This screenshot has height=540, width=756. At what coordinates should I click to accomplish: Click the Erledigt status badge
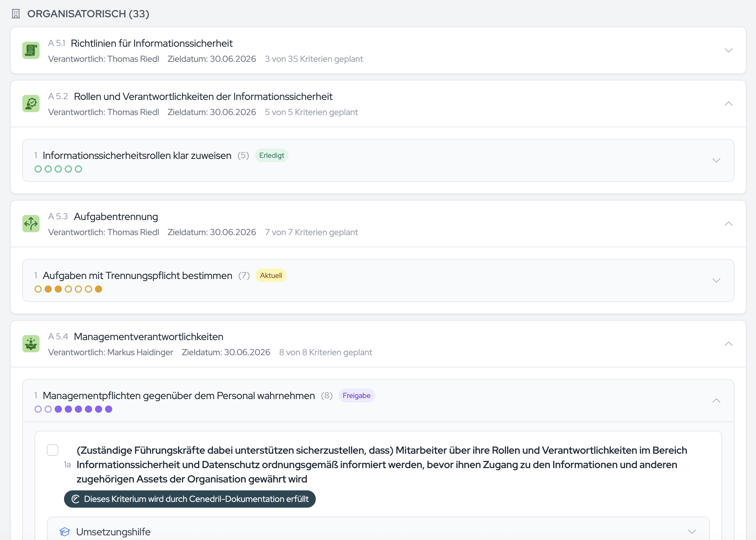click(x=272, y=155)
